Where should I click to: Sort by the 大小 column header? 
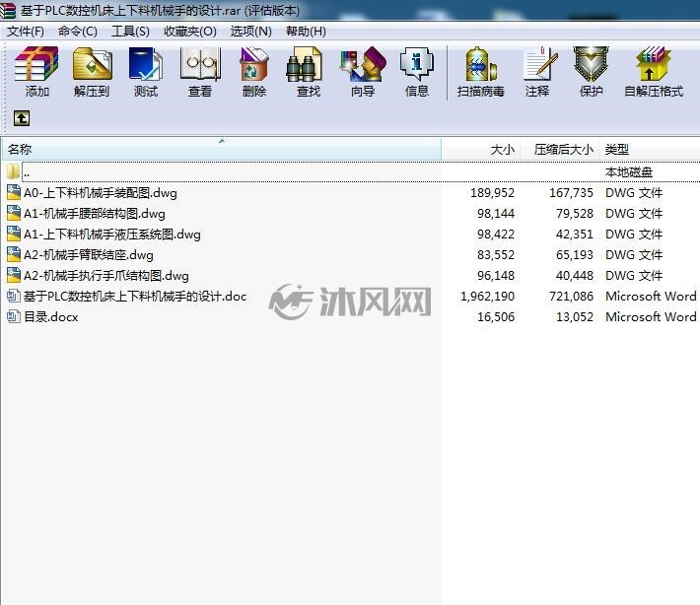tap(482, 150)
